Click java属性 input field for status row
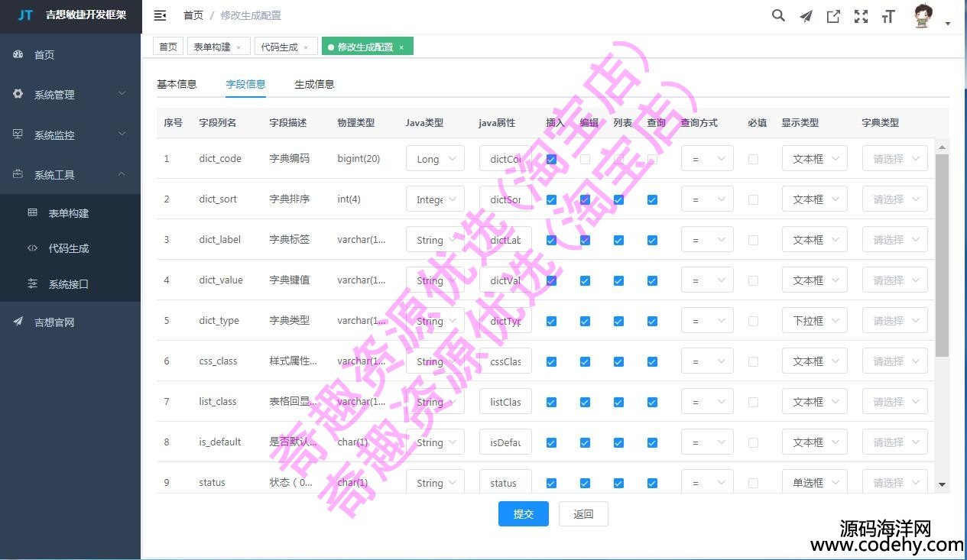This screenshot has width=967, height=560. [x=505, y=483]
